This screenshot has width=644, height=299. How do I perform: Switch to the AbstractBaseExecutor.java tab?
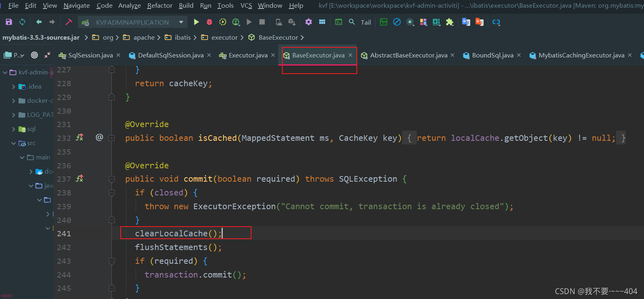click(409, 55)
